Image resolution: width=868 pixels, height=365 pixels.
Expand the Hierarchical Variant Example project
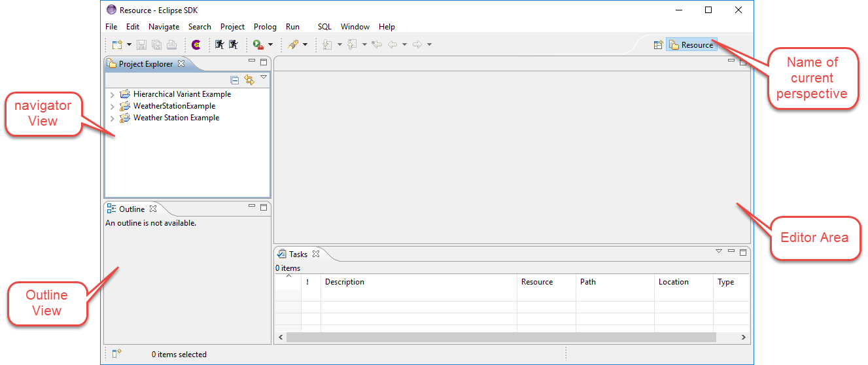point(113,95)
